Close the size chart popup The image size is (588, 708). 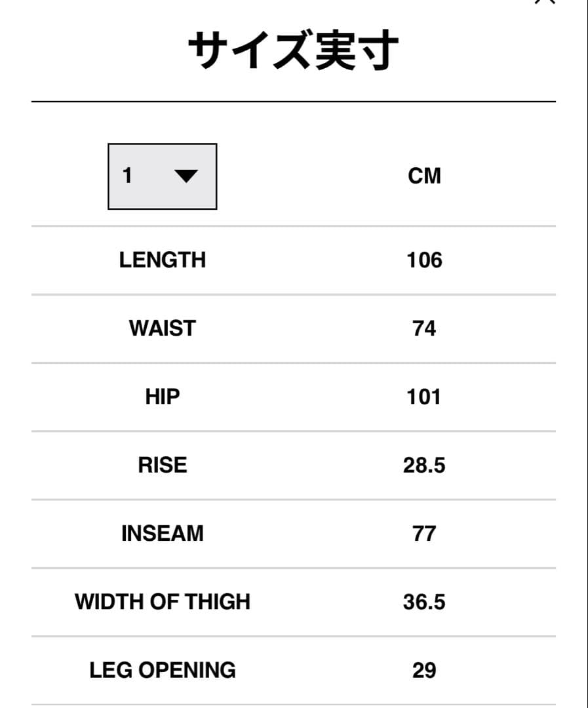tap(545, 2)
